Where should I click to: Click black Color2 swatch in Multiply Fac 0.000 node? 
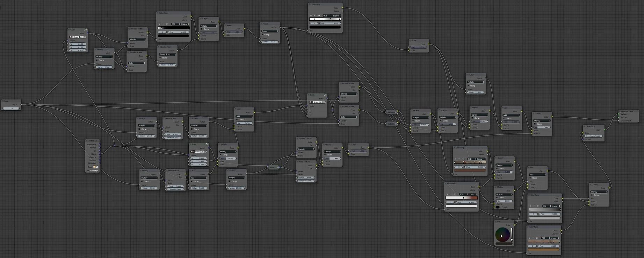(x=498, y=207)
